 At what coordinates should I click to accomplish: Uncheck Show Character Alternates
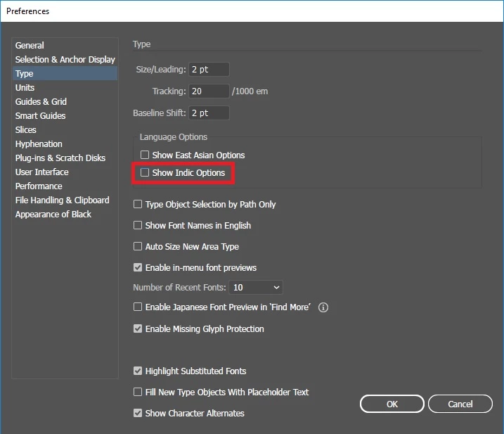tap(138, 413)
